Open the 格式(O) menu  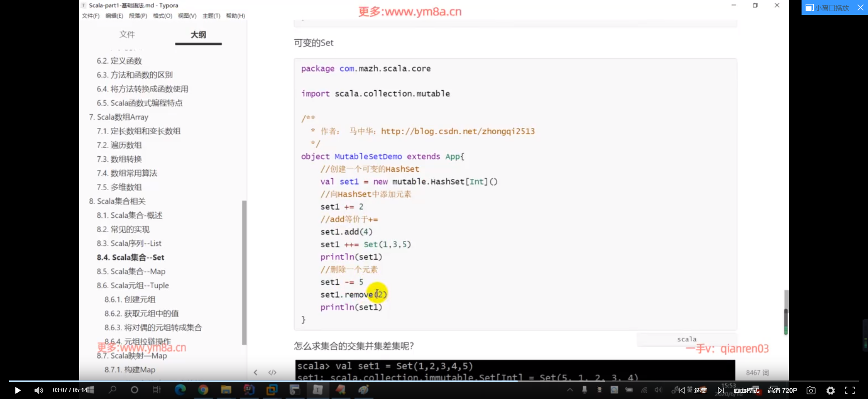162,16
